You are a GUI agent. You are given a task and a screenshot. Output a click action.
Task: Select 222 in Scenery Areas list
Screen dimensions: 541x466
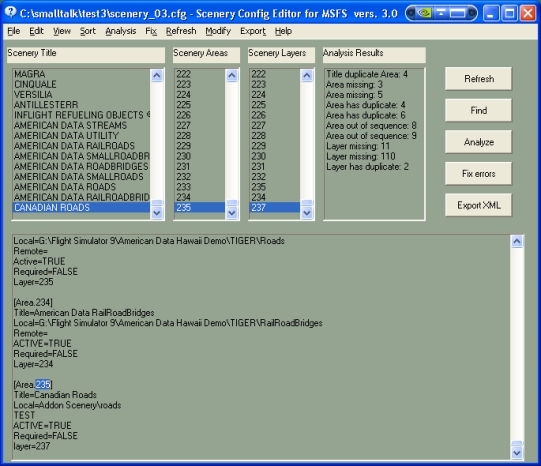pos(200,74)
